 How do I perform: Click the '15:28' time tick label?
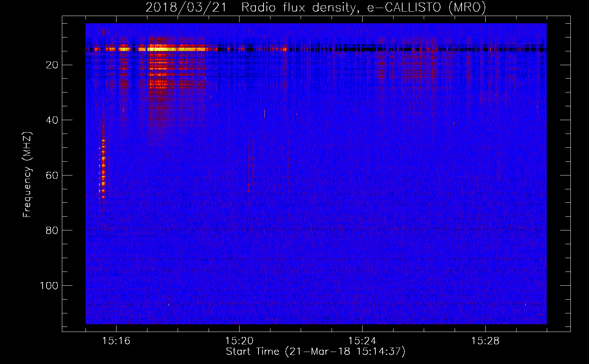485,341
